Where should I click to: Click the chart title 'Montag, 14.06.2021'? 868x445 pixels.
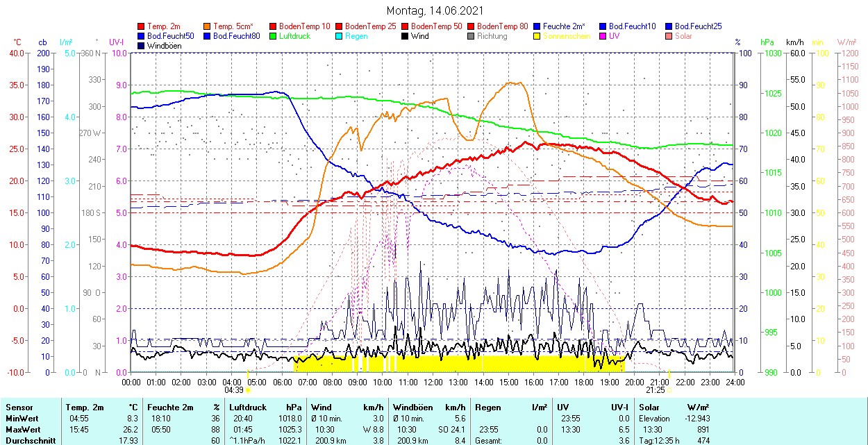[435, 11]
